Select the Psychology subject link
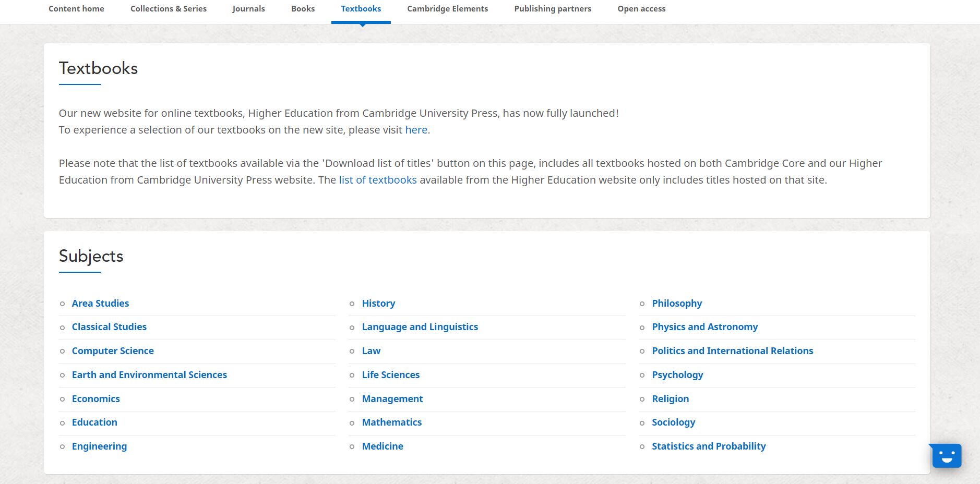Viewport: 980px width, 484px height. point(677,375)
